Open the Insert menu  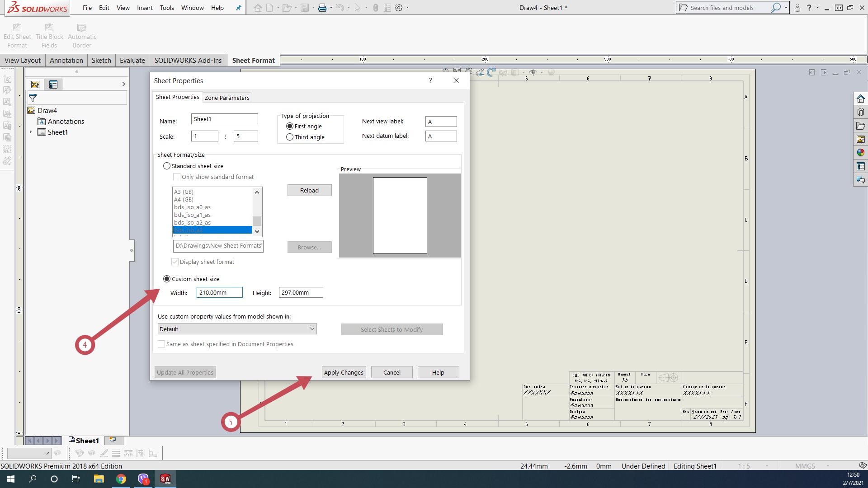pos(145,8)
